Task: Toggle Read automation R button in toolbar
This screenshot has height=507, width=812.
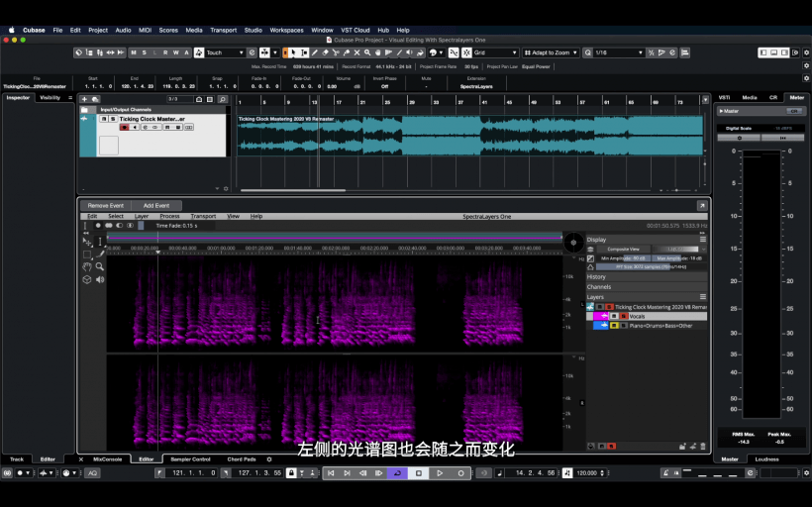Action: coord(165,52)
